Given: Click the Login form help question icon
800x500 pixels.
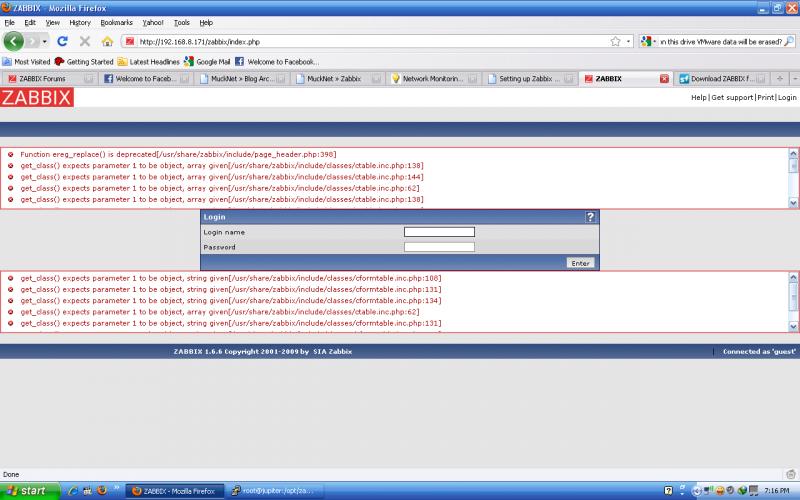Looking at the screenshot, I should [x=590, y=217].
